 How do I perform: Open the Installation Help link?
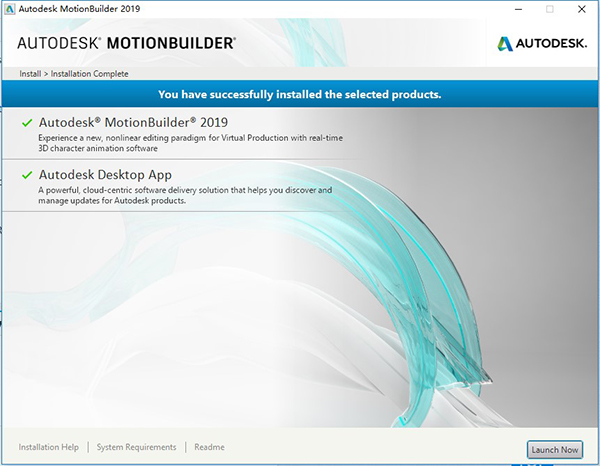[49, 447]
